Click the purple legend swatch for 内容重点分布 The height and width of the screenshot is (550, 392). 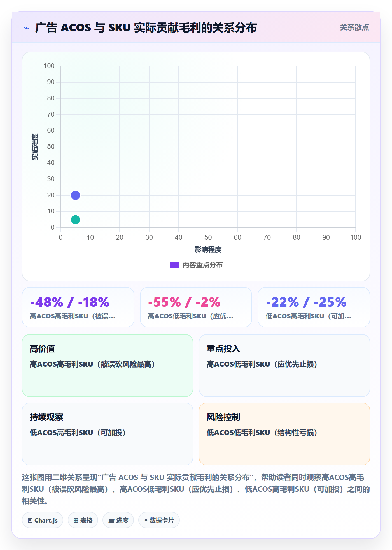174,265
